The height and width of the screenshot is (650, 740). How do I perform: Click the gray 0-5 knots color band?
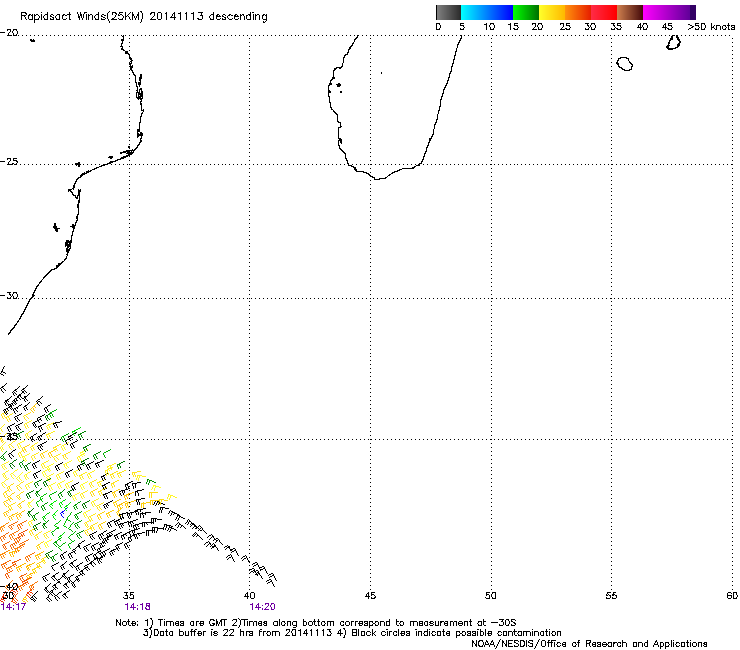(x=448, y=12)
